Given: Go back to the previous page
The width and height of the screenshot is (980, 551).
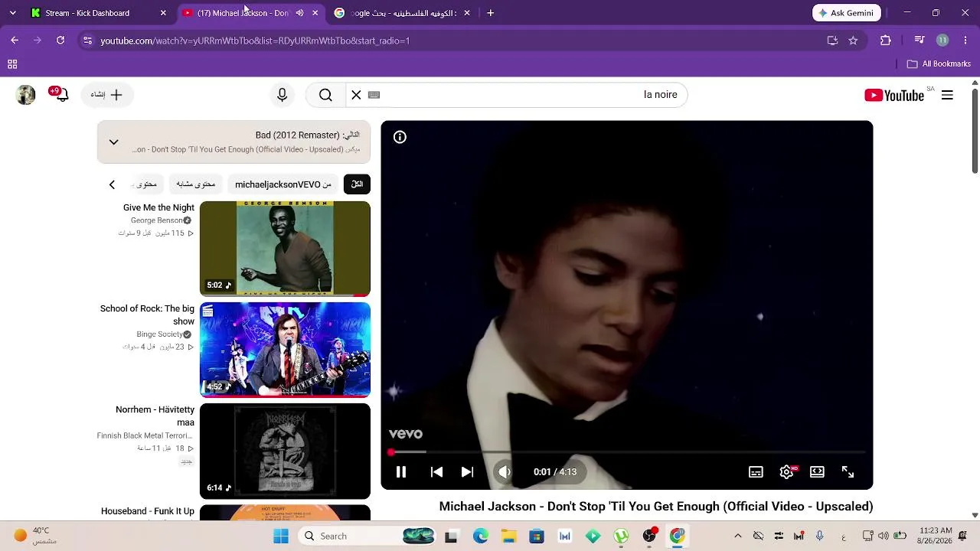Looking at the screenshot, I should (15, 41).
